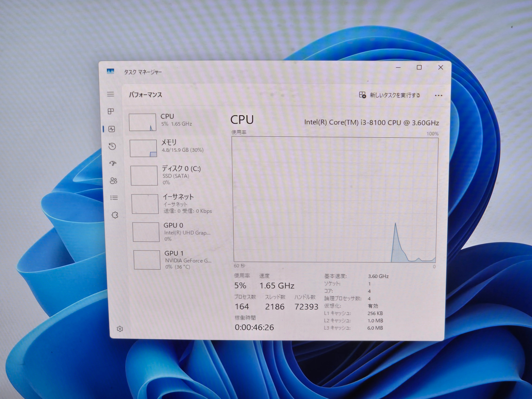Image resolution: width=532 pixels, height=399 pixels.
Task: Open the Startup apps icon
Action: click(x=113, y=164)
